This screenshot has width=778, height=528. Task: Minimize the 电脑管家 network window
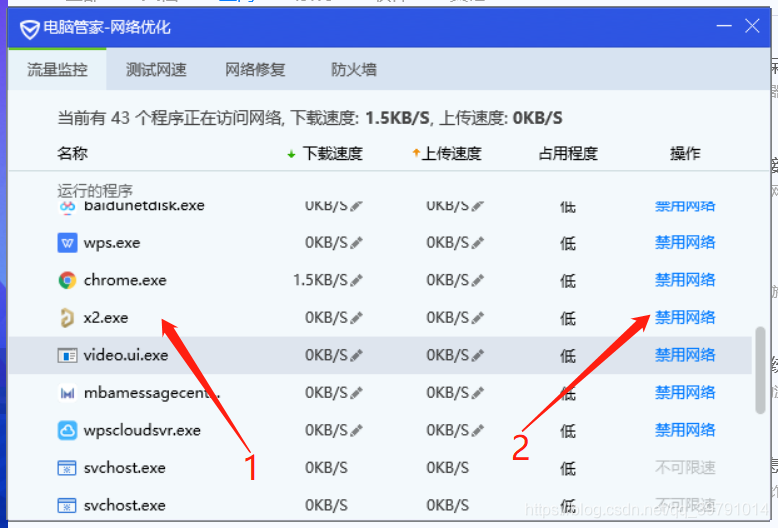724,26
